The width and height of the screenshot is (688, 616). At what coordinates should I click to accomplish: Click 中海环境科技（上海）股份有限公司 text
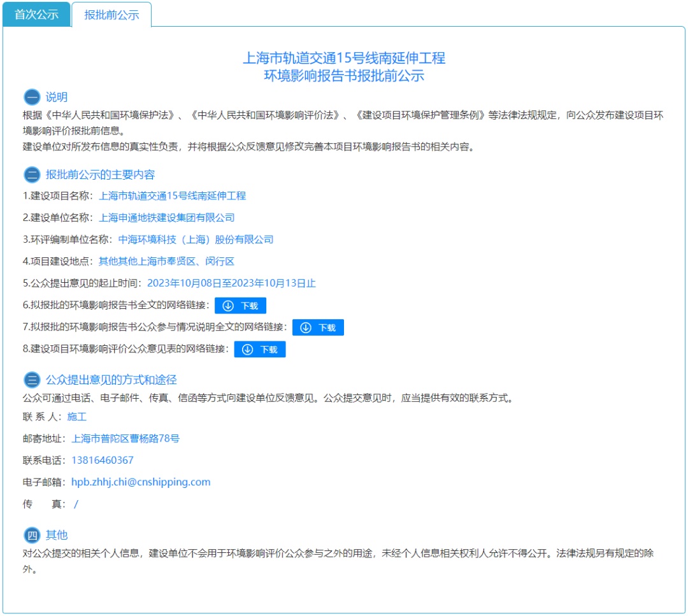(x=196, y=240)
